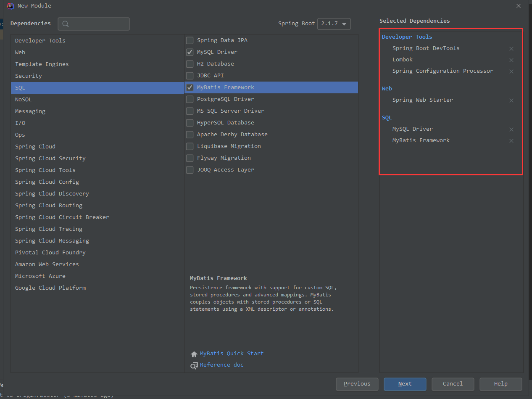Select the Spring Cloud Tools category
The height and width of the screenshot is (399, 532).
(97, 170)
